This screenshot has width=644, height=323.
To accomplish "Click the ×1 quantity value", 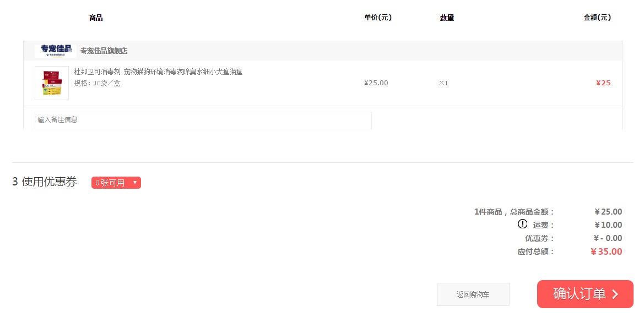I will point(443,83).
